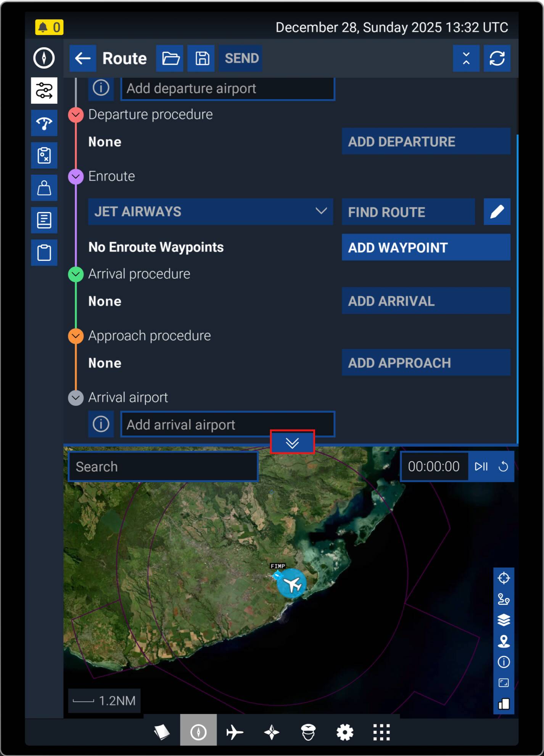544x756 pixels.
Task: Collapse all route sections
Action: click(x=466, y=58)
